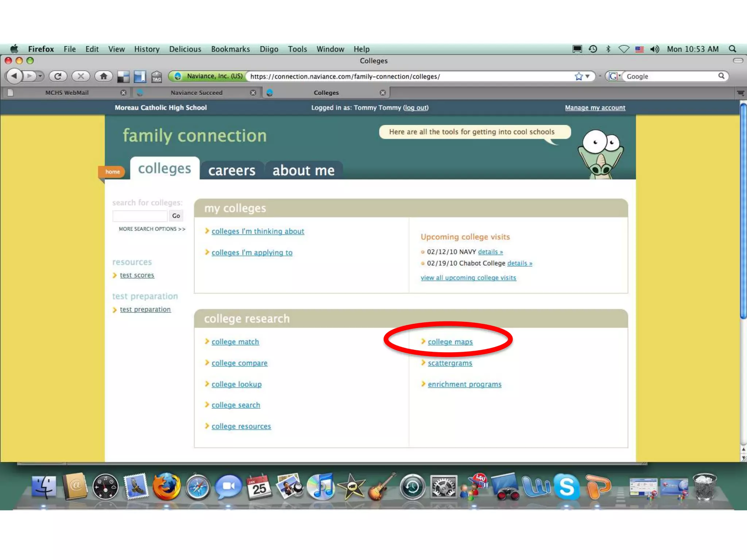The image size is (747, 560).
Task: Bookmark page with the star icon
Action: [x=578, y=76]
